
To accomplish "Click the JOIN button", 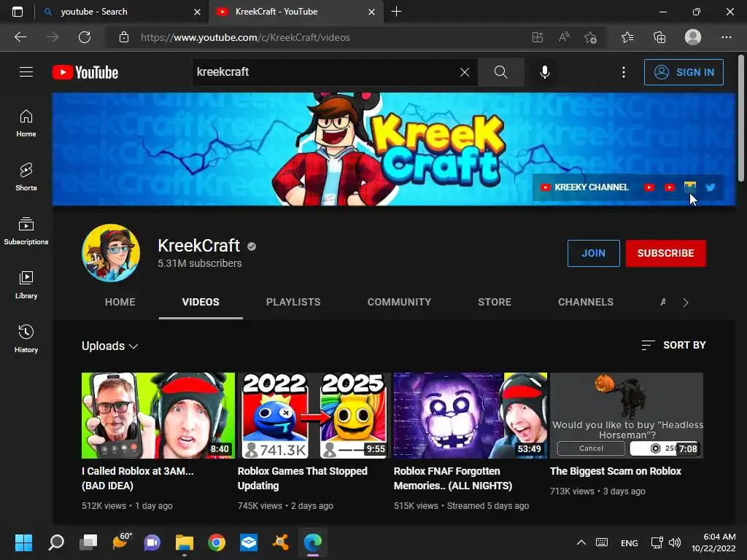I will point(593,253).
